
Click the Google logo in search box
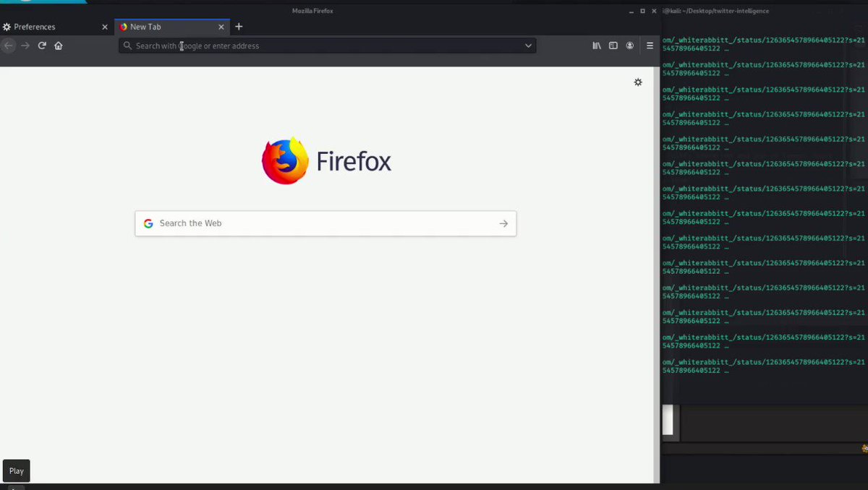[x=148, y=223]
